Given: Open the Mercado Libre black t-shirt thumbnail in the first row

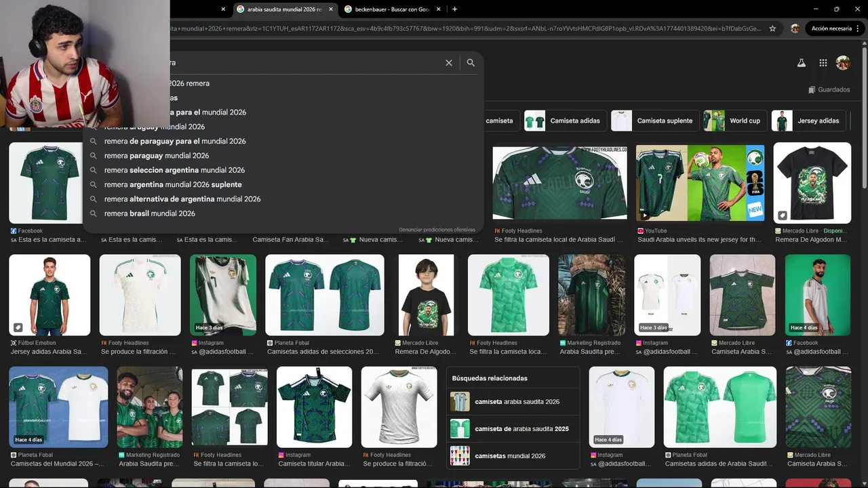Looking at the screenshot, I should click(x=812, y=183).
